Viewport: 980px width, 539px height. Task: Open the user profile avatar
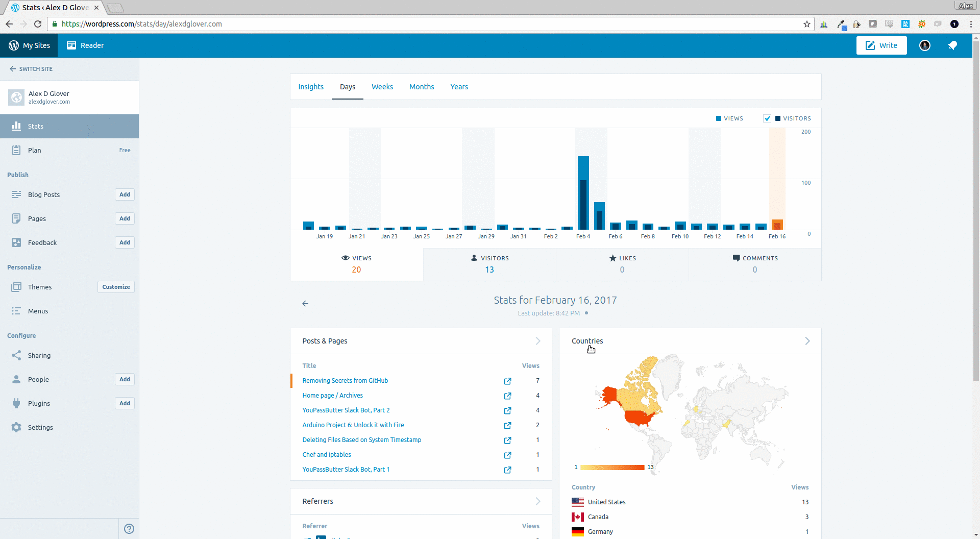(924, 45)
